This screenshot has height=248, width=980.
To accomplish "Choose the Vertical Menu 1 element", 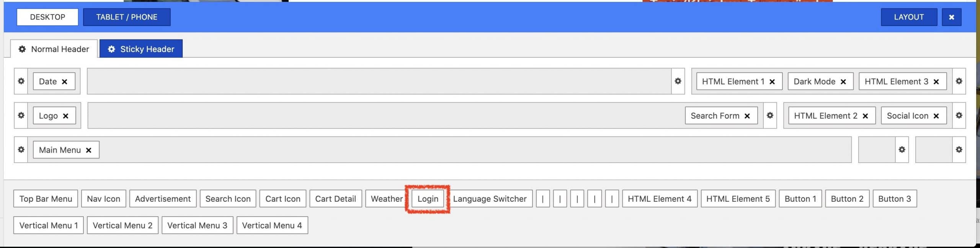I will point(49,225).
